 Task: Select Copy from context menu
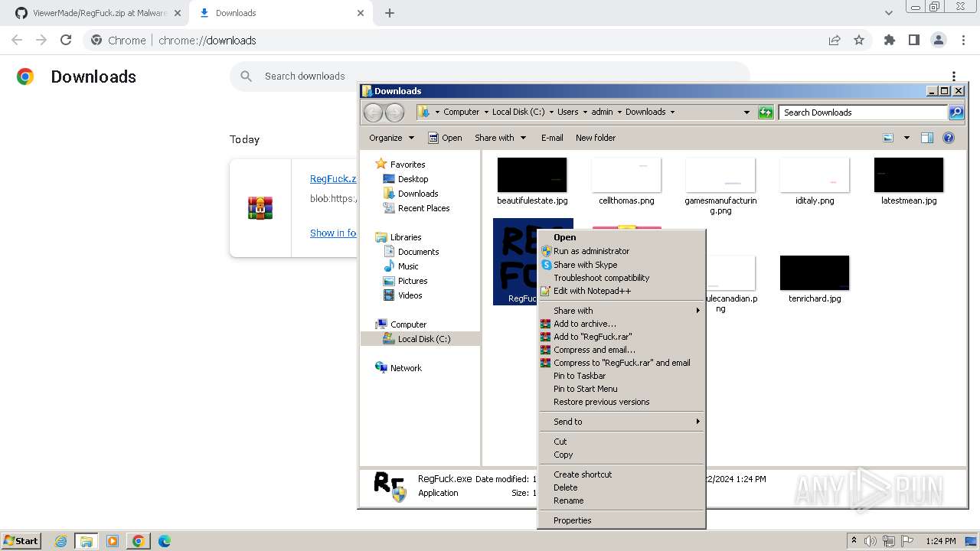621,455
